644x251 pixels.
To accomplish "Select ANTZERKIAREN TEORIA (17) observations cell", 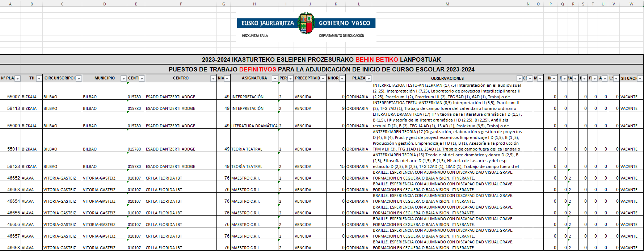I will [447, 140].
